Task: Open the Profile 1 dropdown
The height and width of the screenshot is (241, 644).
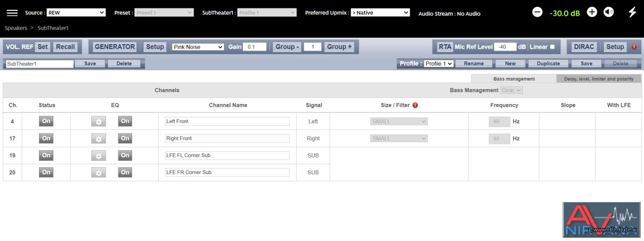Action: click(x=439, y=63)
